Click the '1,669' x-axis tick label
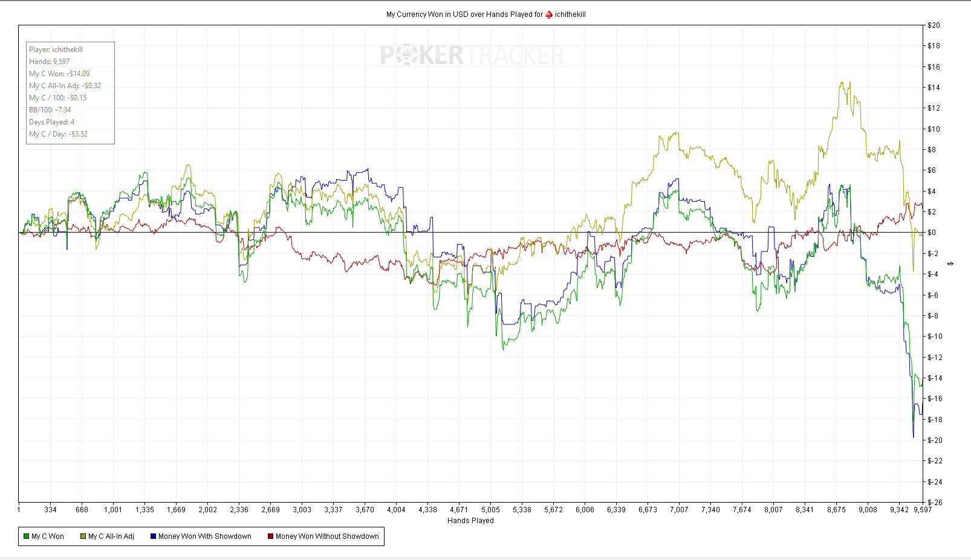 pos(176,510)
